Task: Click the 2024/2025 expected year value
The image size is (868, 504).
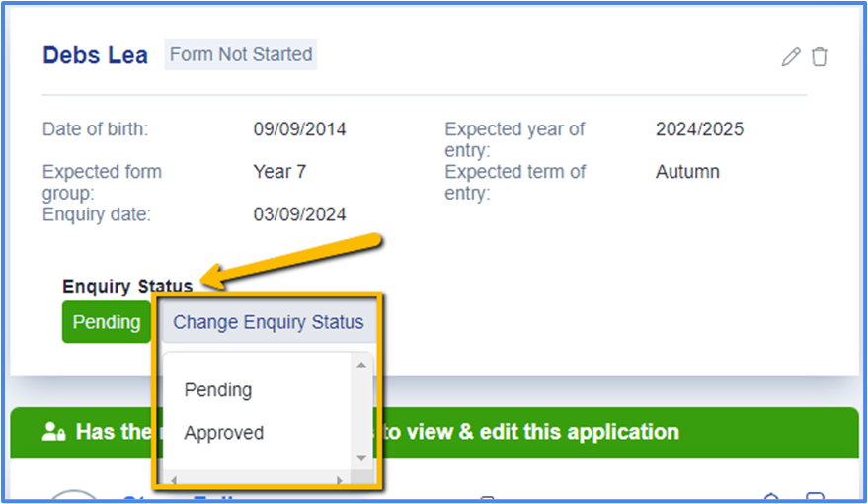Action: (x=699, y=129)
